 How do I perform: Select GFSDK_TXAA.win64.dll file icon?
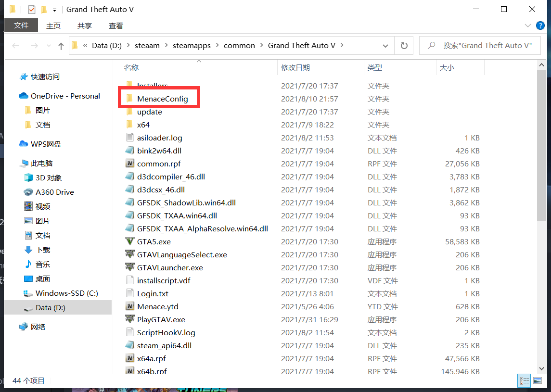click(129, 215)
